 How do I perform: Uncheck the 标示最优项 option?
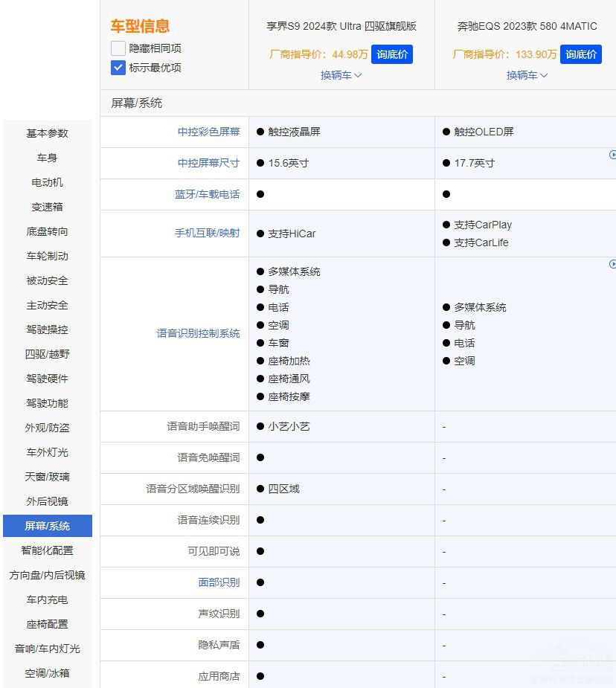[117, 67]
